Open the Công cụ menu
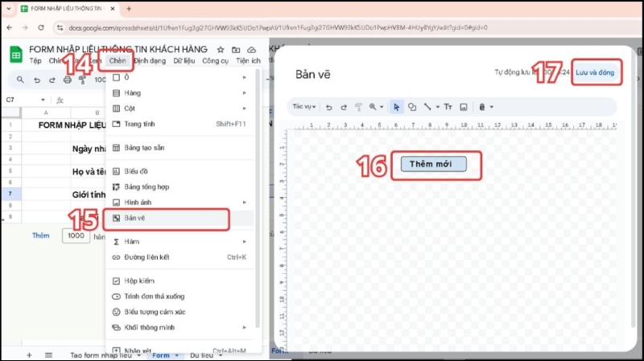 click(x=215, y=61)
